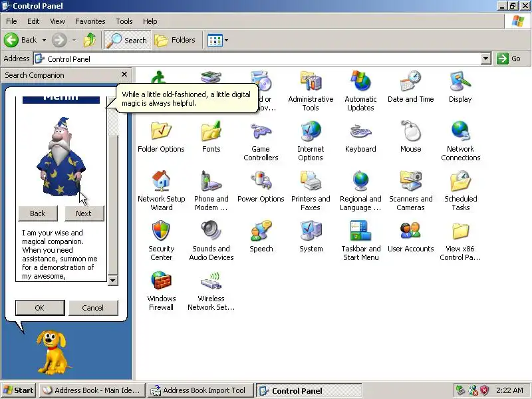
Task: Open Network Connections icon
Action: pyautogui.click(x=460, y=141)
